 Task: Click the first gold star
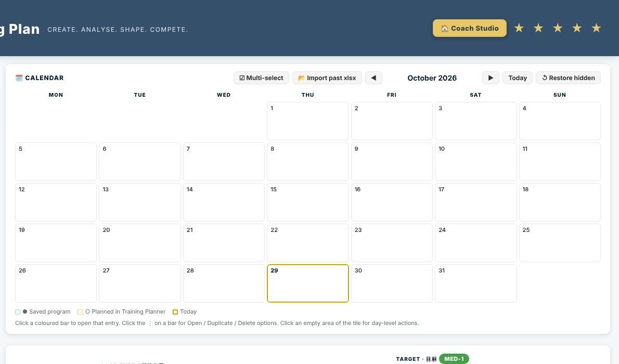tap(519, 28)
